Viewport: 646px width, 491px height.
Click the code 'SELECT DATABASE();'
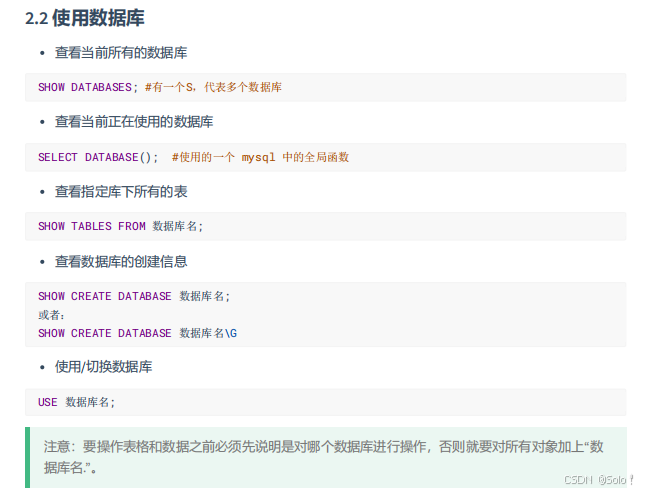click(98, 157)
